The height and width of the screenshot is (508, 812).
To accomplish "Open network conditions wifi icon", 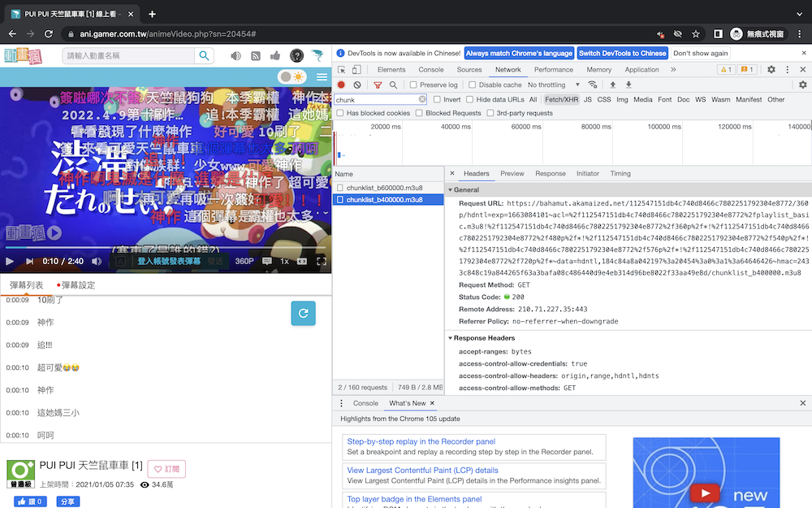I will (x=593, y=85).
